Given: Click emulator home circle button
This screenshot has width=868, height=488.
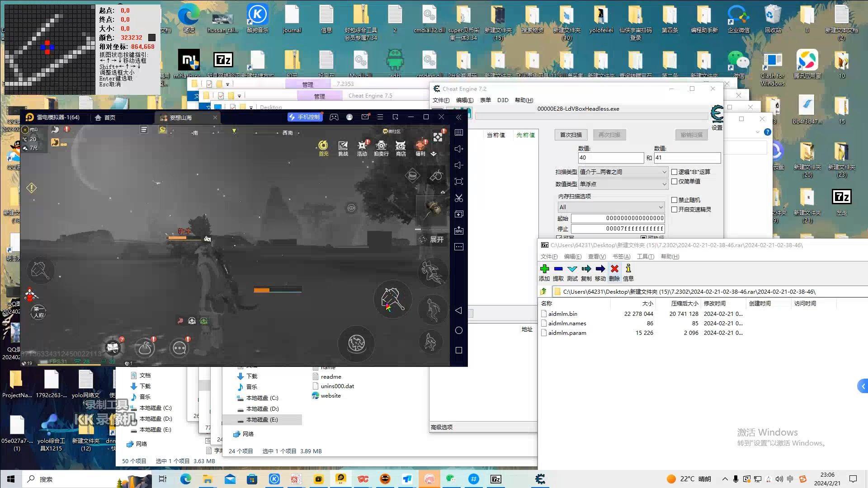Looking at the screenshot, I should click(x=459, y=330).
